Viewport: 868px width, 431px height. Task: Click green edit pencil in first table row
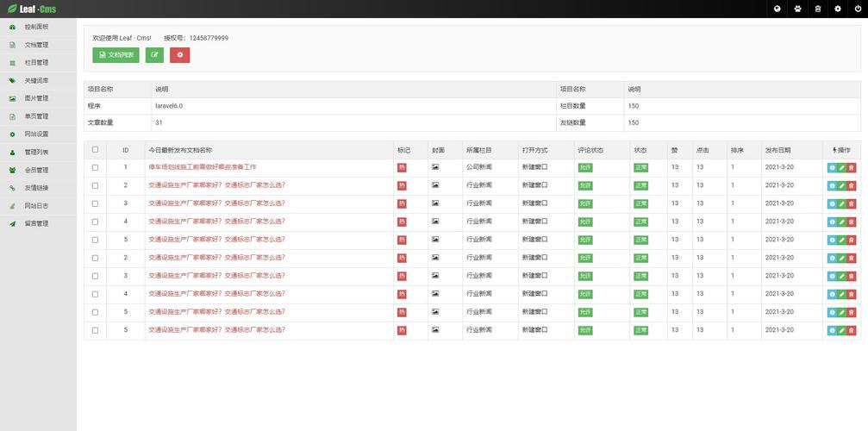pyautogui.click(x=842, y=167)
